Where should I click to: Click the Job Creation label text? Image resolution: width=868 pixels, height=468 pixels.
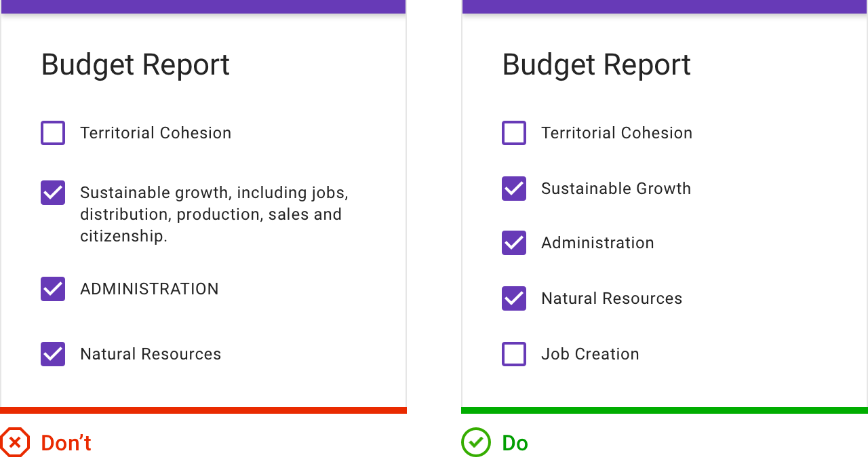(x=590, y=354)
